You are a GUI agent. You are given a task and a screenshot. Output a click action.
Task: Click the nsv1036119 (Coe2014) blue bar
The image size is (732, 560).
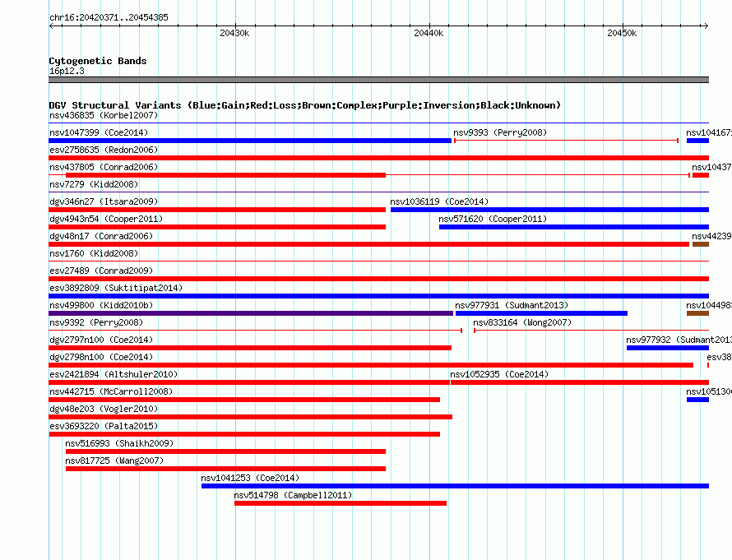(x=549, y=210)
